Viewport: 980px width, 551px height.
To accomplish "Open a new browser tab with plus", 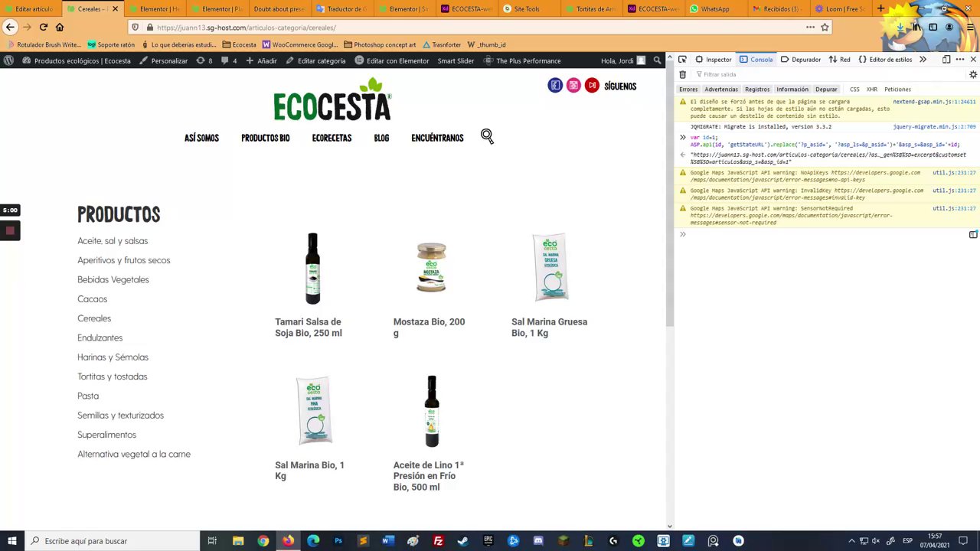I will [880, 8].
